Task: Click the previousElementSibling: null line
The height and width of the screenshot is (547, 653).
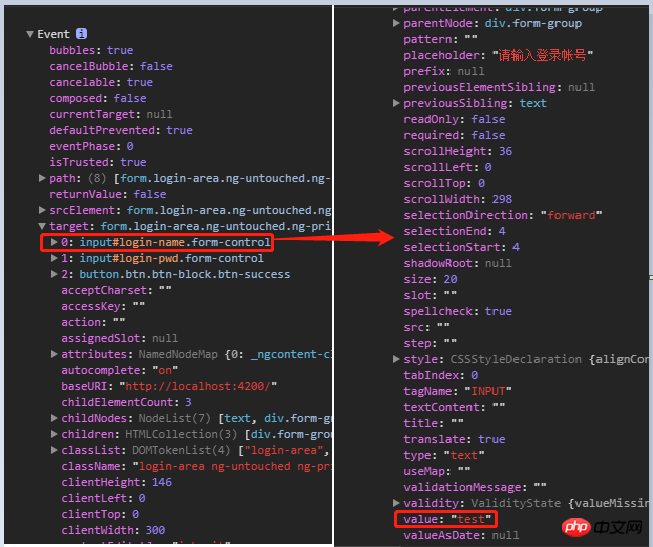Action: click(x=499, y=87)
